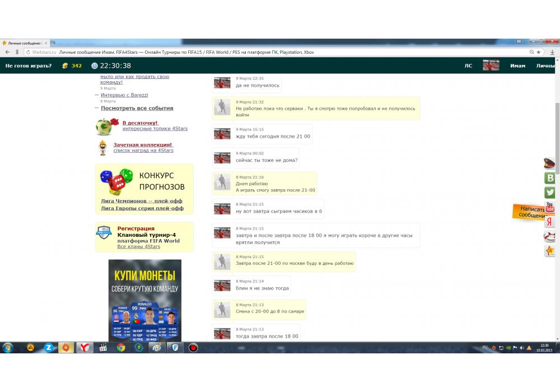Click the gold star icon in right sidebar
Viewport: 560px width, 392px height.
point(550,251)
